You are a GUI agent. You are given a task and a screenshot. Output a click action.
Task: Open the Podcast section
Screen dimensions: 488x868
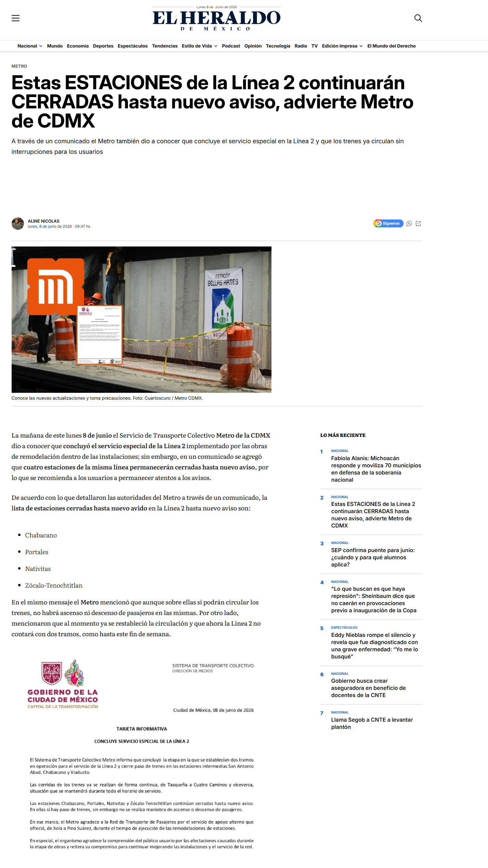pyautogui.click(x=231, y=46)
